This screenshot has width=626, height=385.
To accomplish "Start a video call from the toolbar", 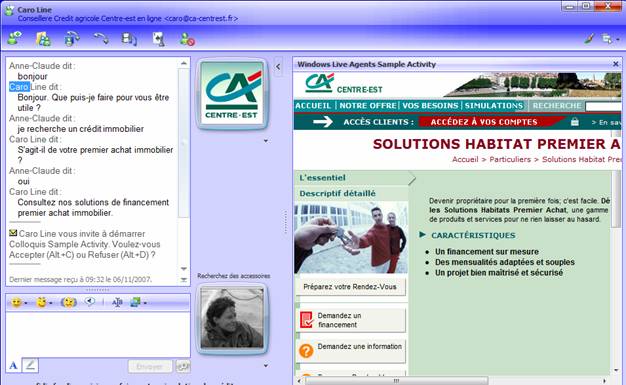I will click(72, 39).
